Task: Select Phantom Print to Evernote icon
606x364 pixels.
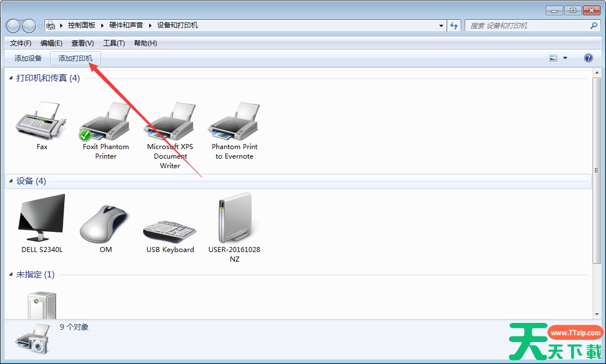Action: [x=234, y=121]
